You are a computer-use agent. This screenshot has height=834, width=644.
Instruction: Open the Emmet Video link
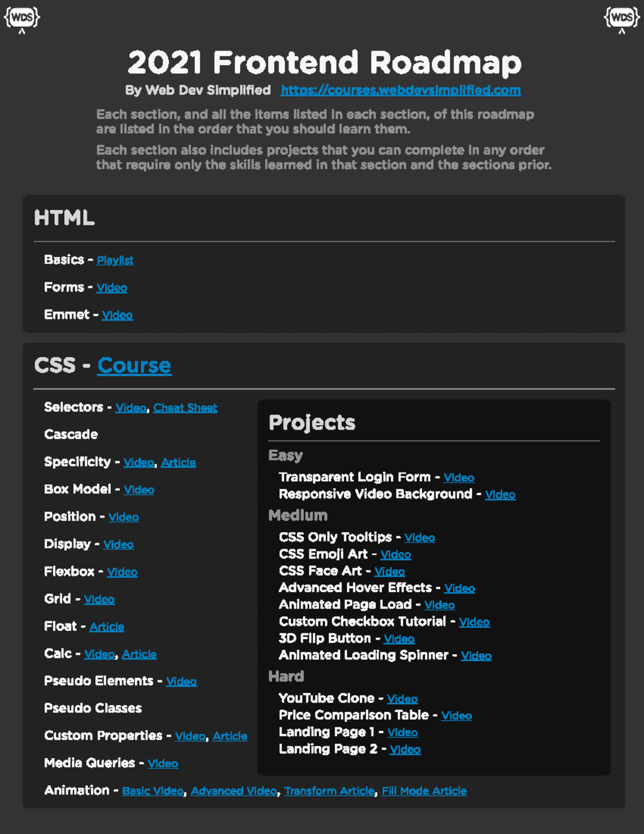[117, 315]
